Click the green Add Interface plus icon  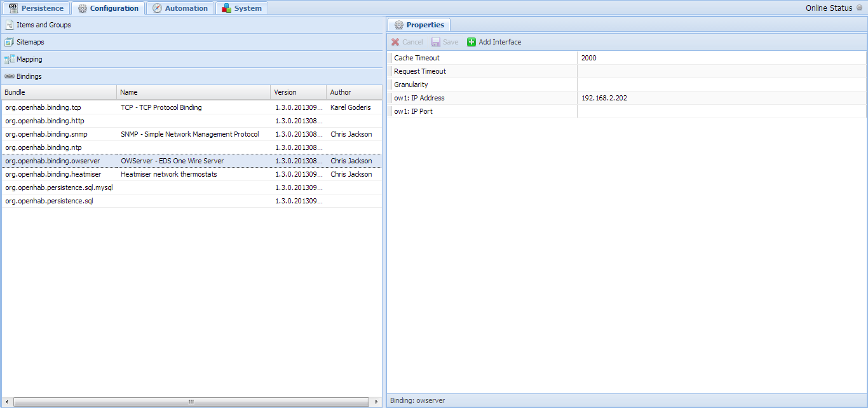point(471,42)
